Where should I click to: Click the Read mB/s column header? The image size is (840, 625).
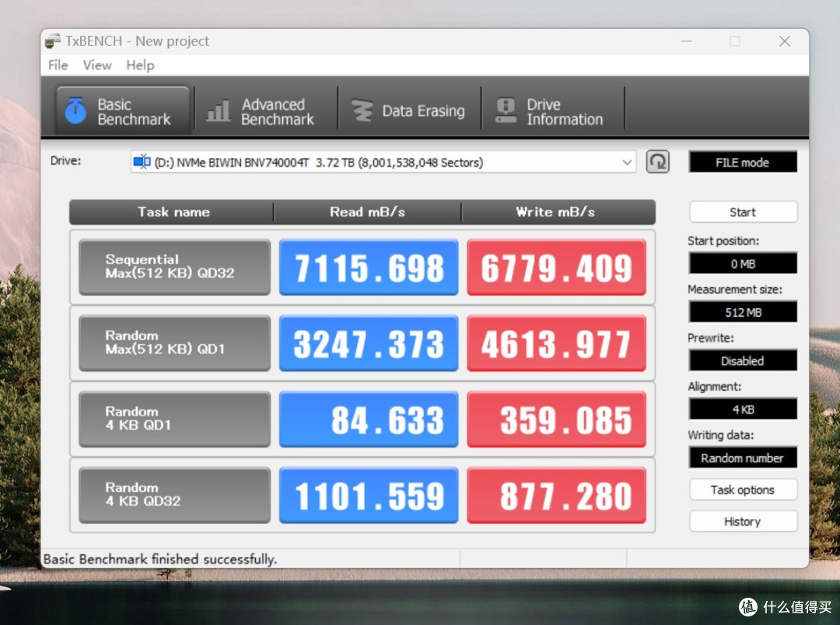[367, 212]
